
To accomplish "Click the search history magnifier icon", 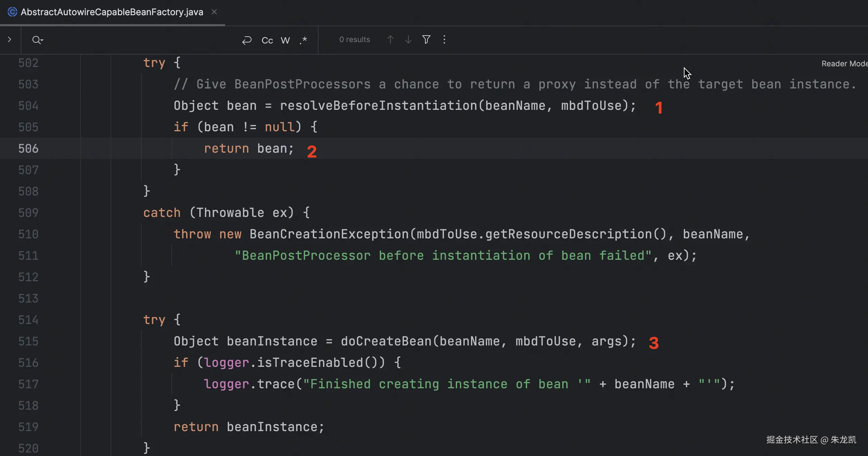I will [37, 40].
